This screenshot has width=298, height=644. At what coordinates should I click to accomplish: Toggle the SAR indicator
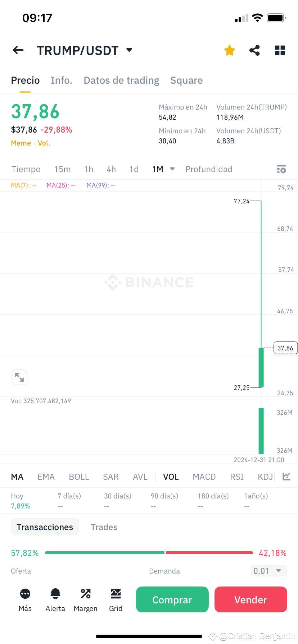110,477
